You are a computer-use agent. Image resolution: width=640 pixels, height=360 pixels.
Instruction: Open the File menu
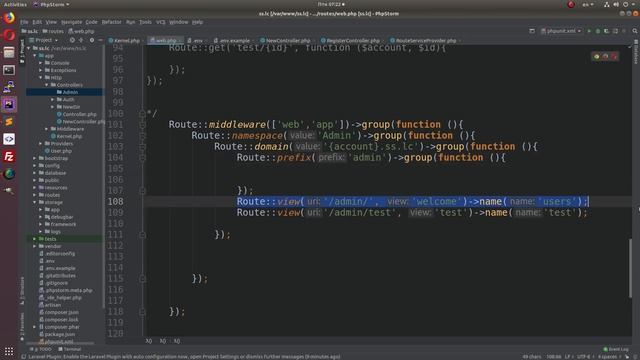(24, 22)
